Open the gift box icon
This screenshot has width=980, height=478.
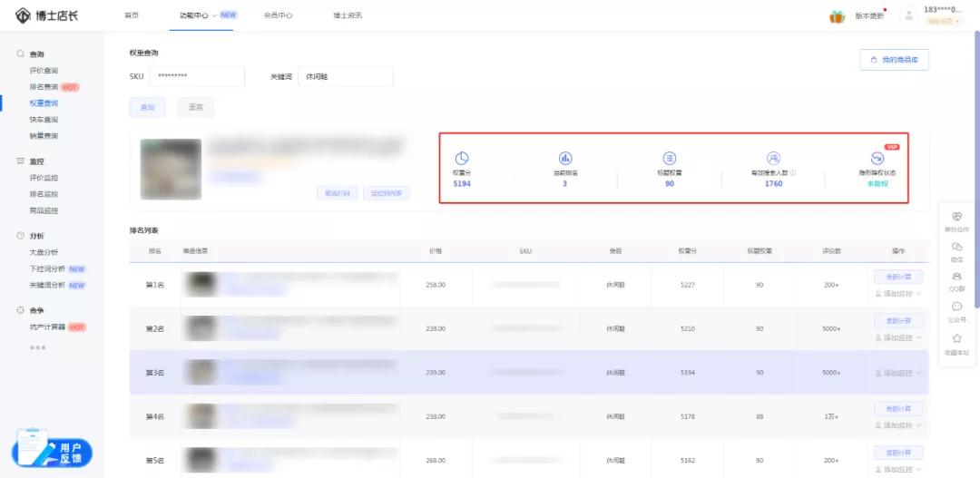[x=837, y=16]
